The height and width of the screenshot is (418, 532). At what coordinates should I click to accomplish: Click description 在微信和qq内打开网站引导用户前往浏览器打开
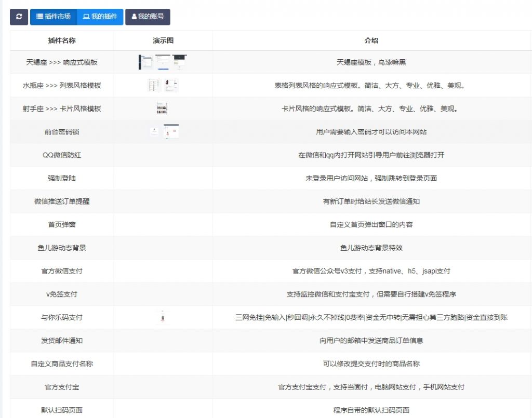tap(371, 155)
